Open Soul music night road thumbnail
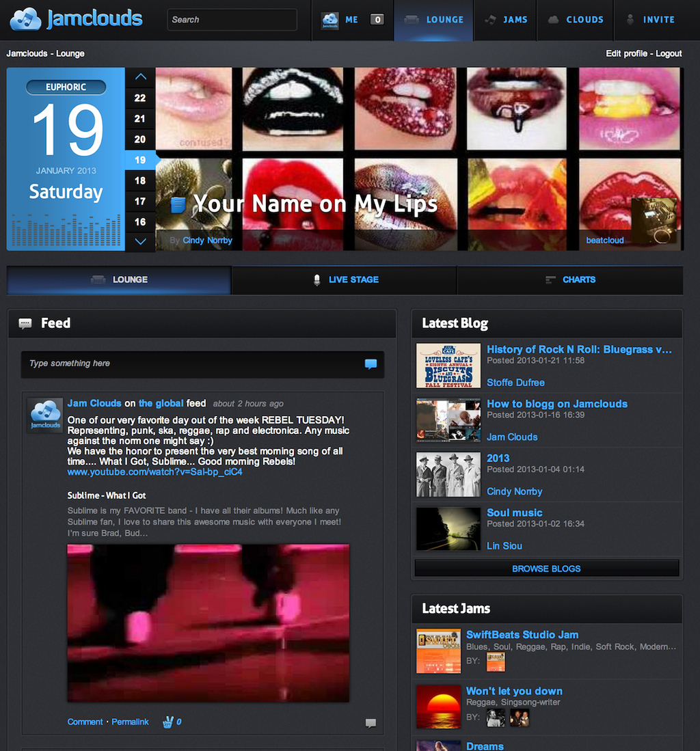This screenshot has height=751, width=700. tap(448, 529)
